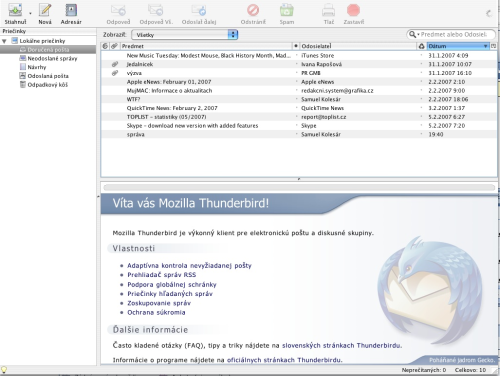Select the Lokálne priečinky account
Viewport: 500px width, 376px height.
pos(42,41)
